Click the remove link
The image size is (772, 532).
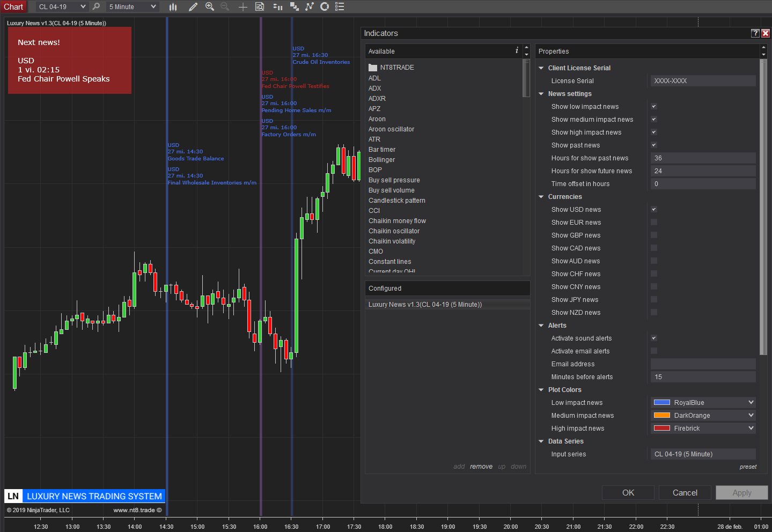481,467
